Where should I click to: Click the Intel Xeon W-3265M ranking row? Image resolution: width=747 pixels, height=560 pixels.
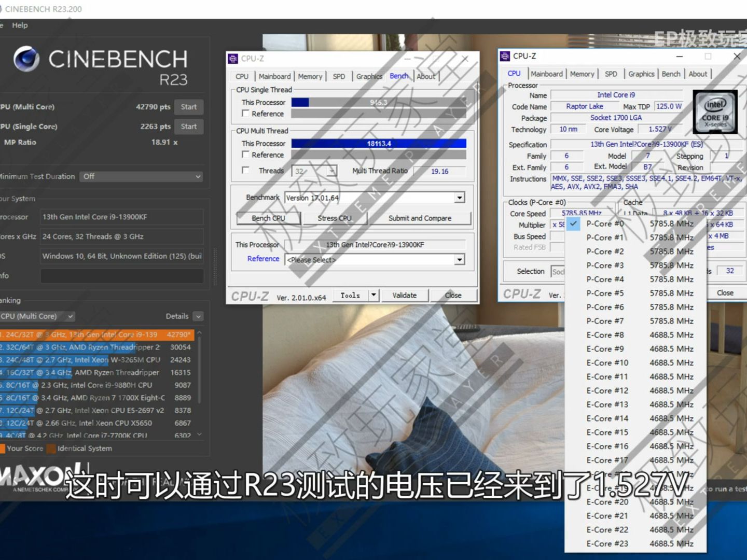click(97, 360)
